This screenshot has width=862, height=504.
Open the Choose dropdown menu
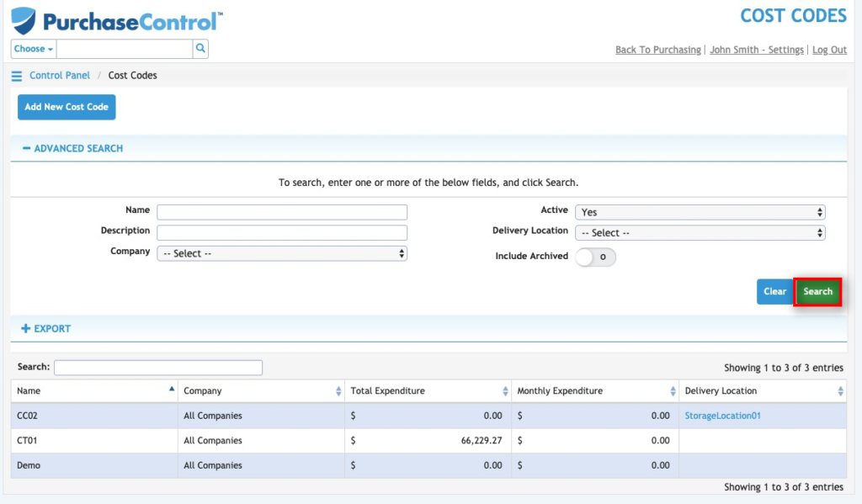[x=33, y=49]
